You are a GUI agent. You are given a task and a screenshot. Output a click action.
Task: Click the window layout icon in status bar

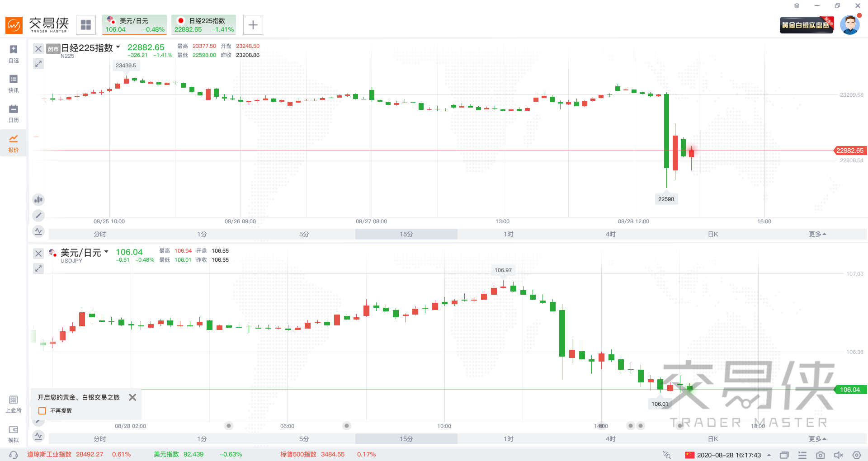[784, 455]
